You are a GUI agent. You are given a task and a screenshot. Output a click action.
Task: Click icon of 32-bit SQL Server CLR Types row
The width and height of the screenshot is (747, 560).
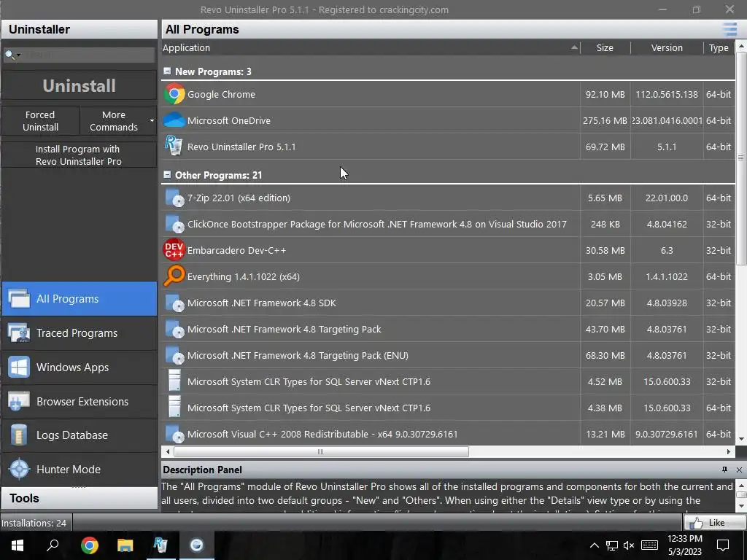coord(175,381)
